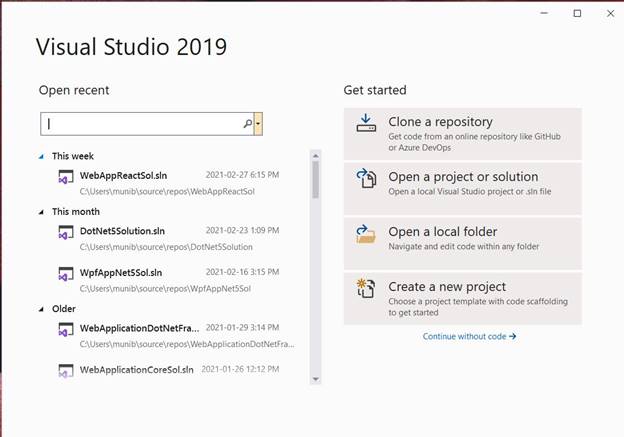Open the search box dropdown arrow
This screenshot has height=437, width=624.
click(259, 124)
